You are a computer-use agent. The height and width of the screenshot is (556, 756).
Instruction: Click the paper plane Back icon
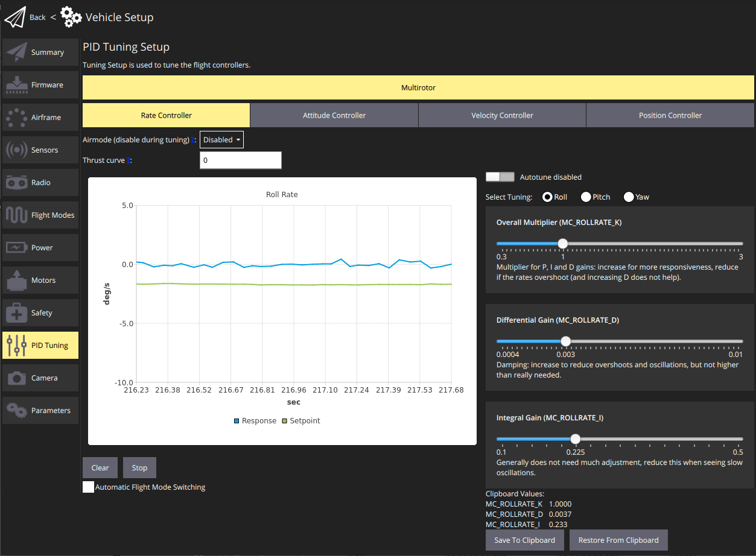pos(16,17)
